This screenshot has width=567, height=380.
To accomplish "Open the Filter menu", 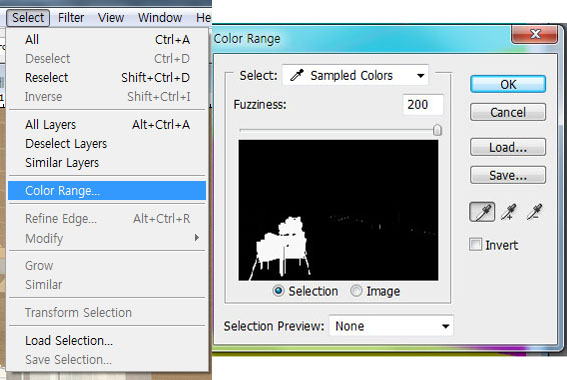I will [71, 17].
